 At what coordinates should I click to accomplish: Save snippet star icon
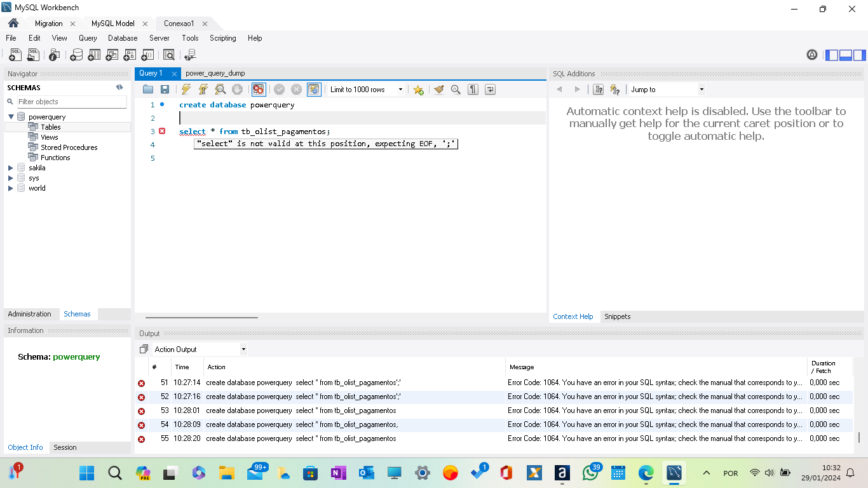pos(418,90)
